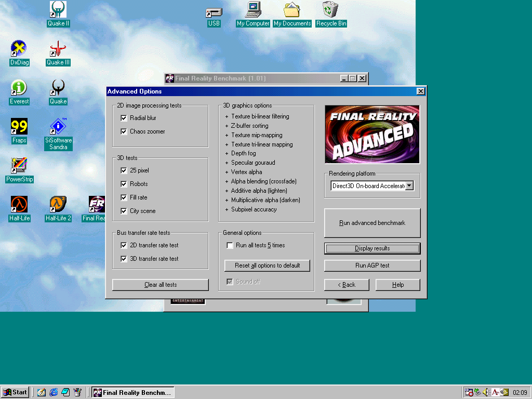532x399 pixels.
Task: Uncheck the Radial blur test
Action: coord(124,118)
